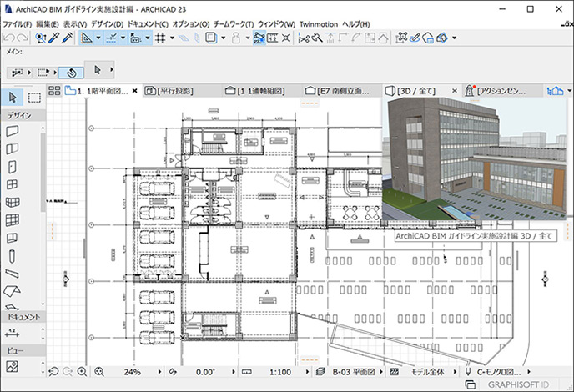Viewport: 574px width, 392px height.
Task: Click the BIMcloud teamwork cloud icon
Action: 427,38
